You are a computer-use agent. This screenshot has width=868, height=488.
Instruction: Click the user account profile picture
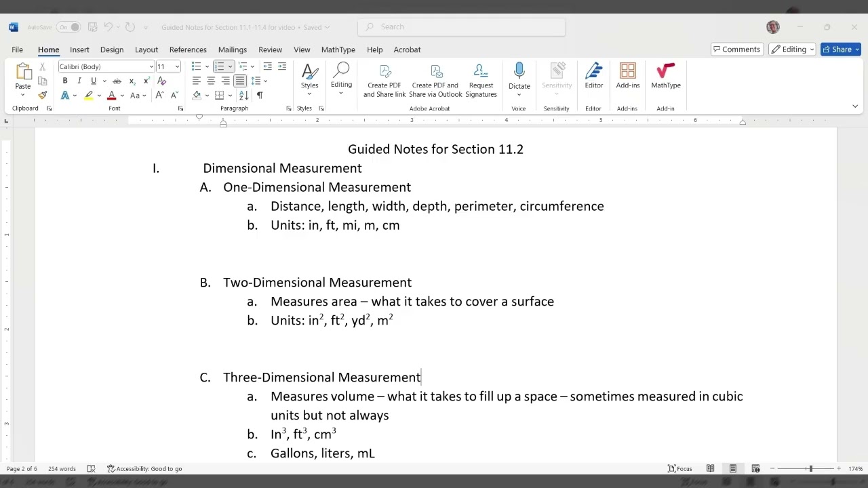(x=773, y=27)
